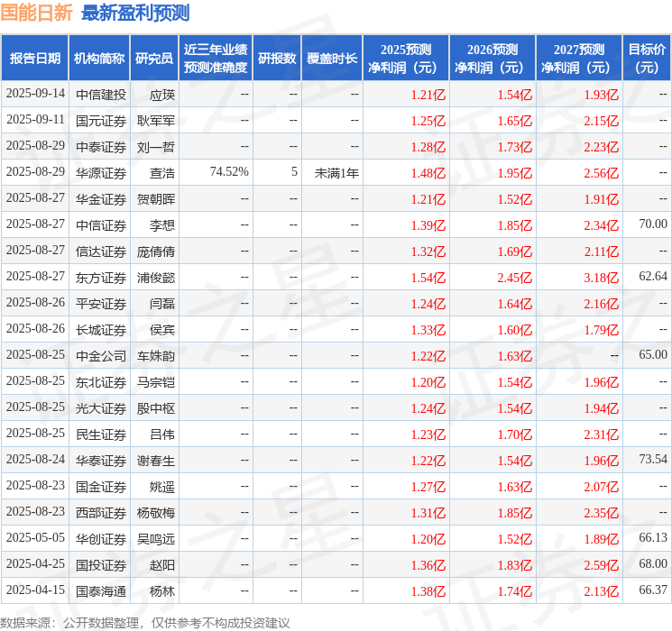Click institution name 平安证券
Viewport: 672px width, 631px height.
(x=101, y=304)
